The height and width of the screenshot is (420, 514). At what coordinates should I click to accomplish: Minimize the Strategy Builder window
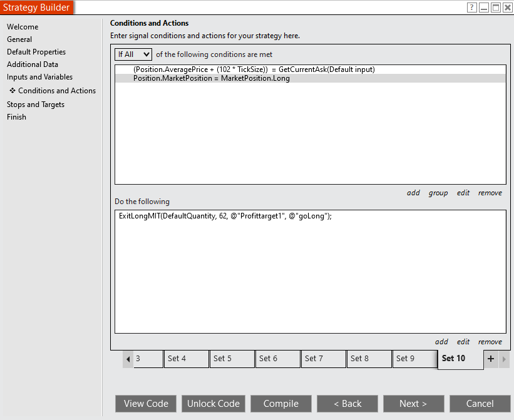(x=484, y=8)
